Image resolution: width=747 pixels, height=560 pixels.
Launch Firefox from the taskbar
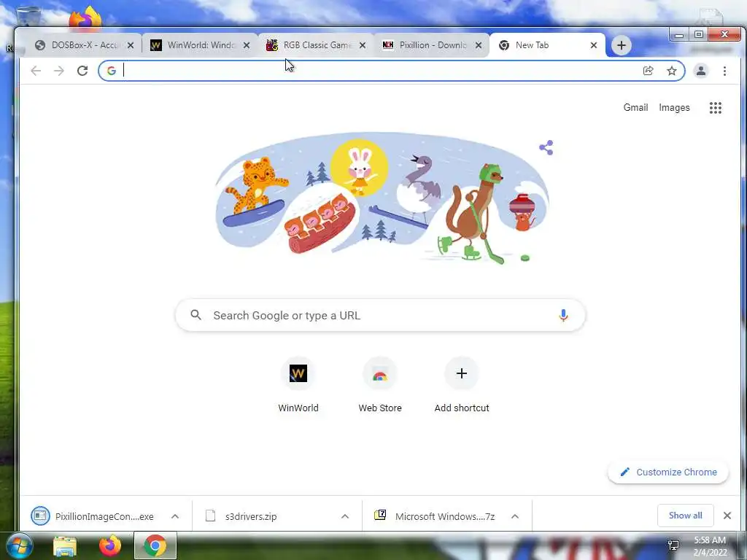[109, 545]
